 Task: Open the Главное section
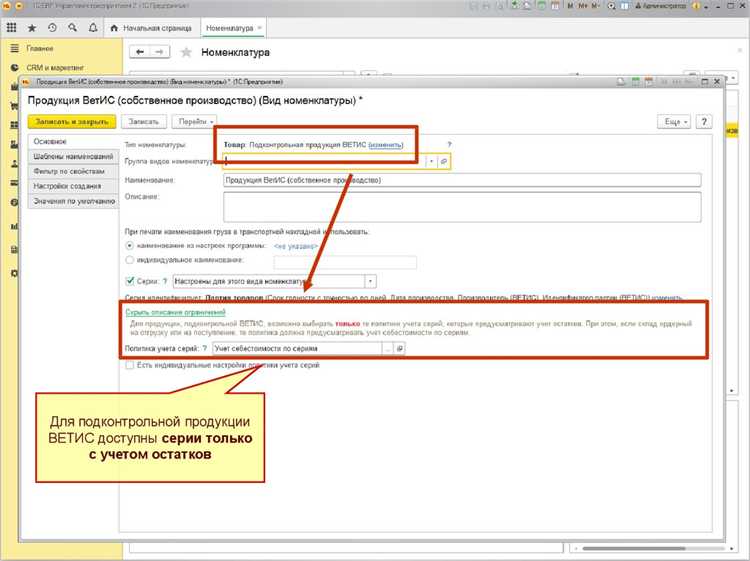(x=40, y=48)
